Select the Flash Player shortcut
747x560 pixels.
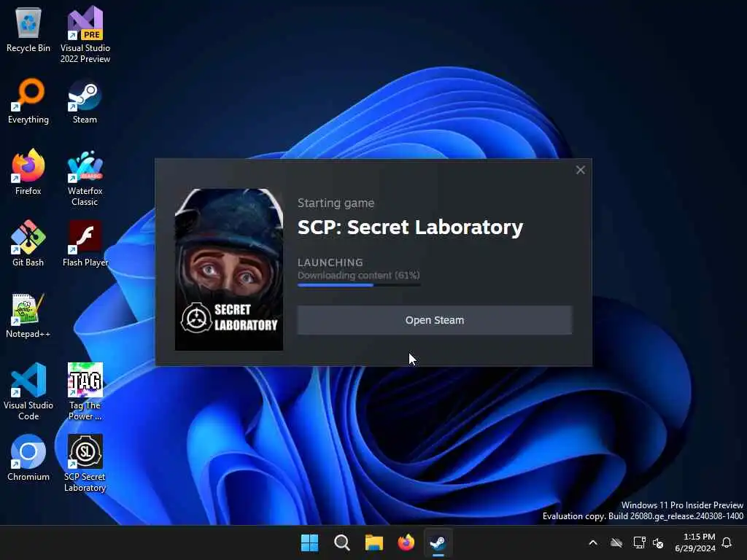click(85, 244)
